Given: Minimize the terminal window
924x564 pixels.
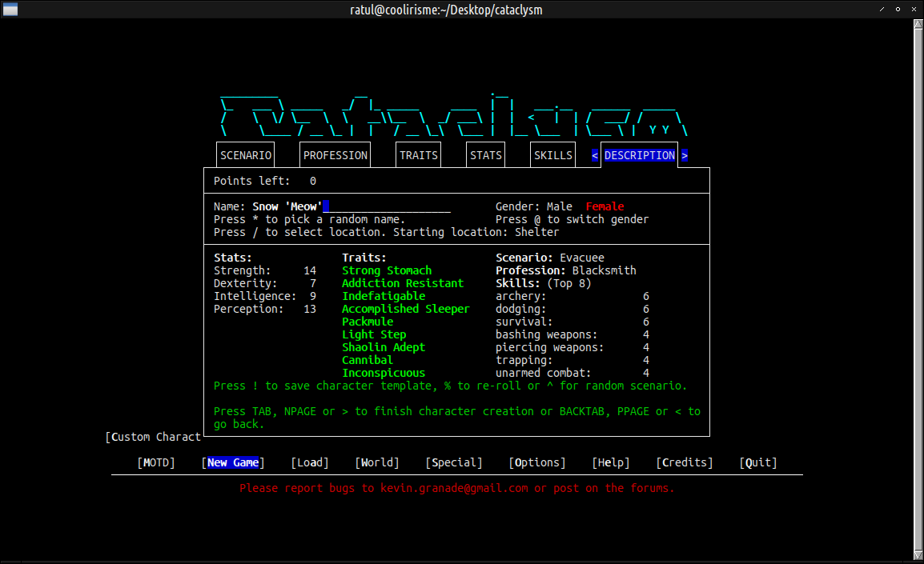Looking at the screenshot, I should [x=882, y=10].
